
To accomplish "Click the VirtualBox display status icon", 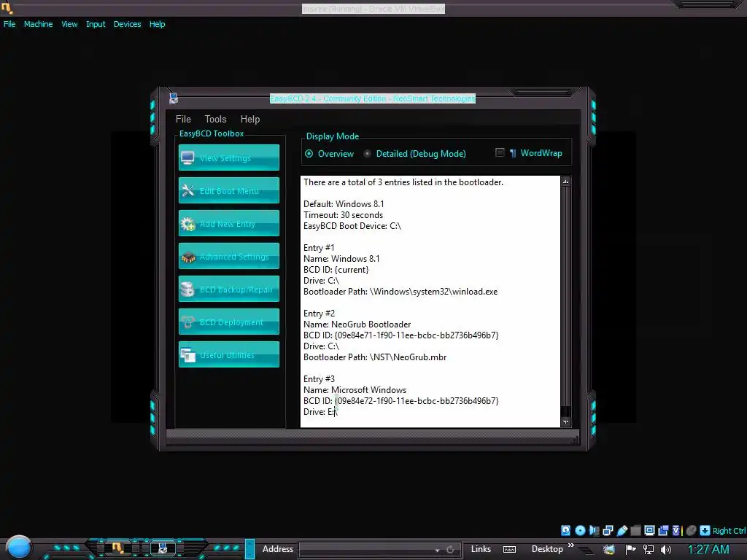I will tap(649, 531).
